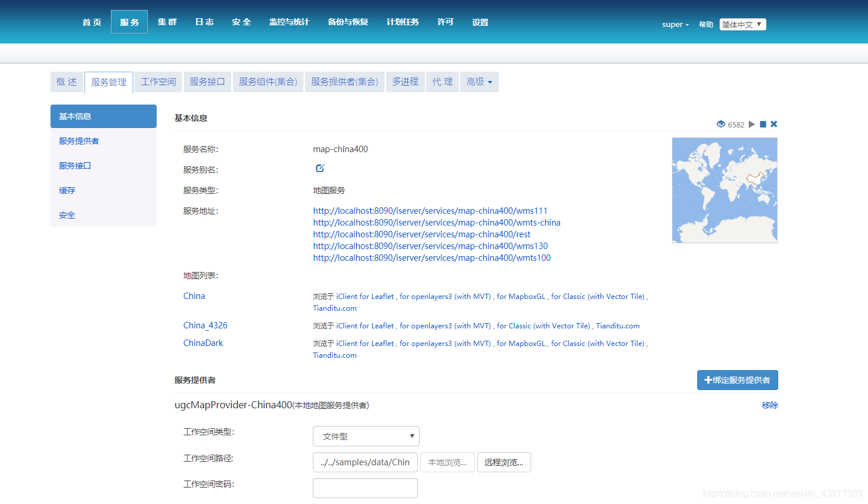Click the 本地浏览... button
The height and width of the screenshot is (504, 868).
tap(447, 462)
